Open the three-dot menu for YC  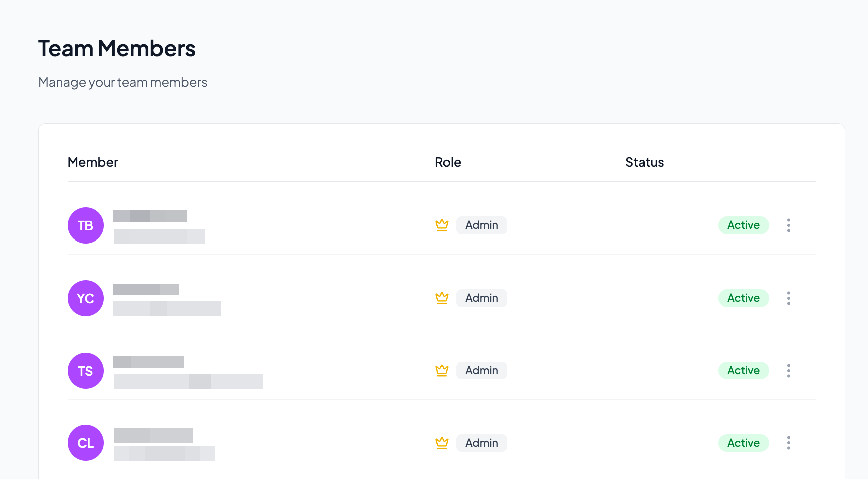[788, 298]
